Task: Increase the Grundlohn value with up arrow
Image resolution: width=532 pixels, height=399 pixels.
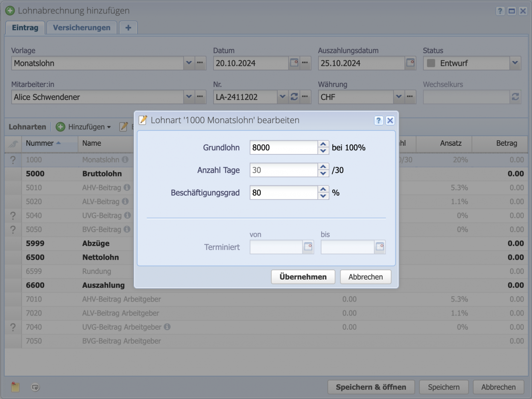Action: tap(323, 144)
